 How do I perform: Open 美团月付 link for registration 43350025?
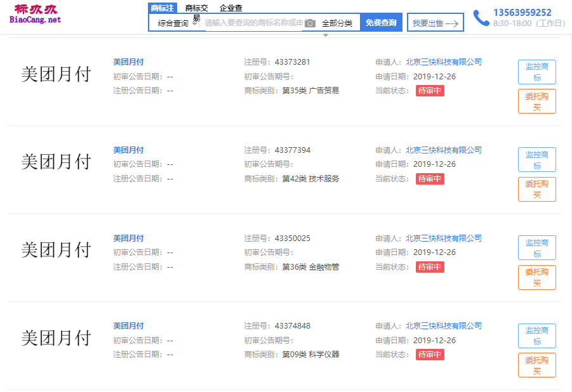(x=128, y=238)
